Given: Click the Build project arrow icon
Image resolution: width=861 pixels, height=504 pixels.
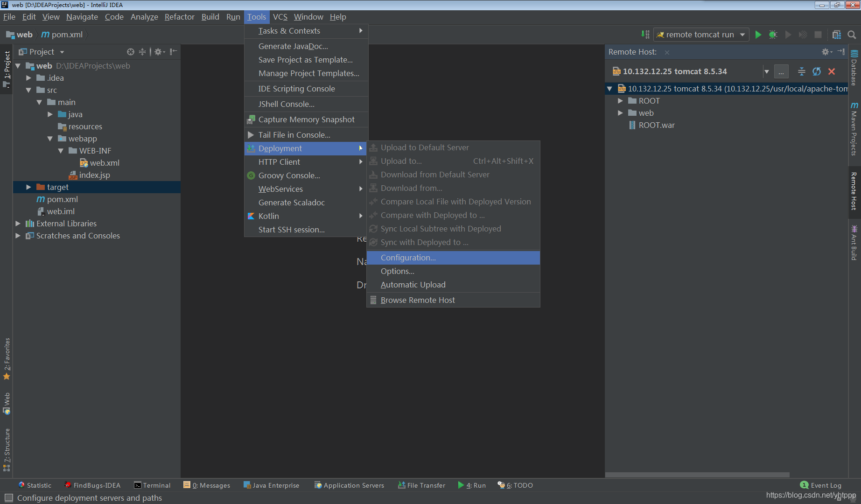Looking at the screenshot, I should (x=645, y=35).
